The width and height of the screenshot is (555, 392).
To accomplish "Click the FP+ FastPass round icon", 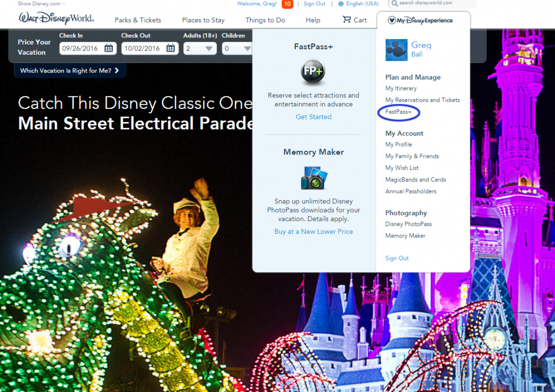I will tap(313, 72).
